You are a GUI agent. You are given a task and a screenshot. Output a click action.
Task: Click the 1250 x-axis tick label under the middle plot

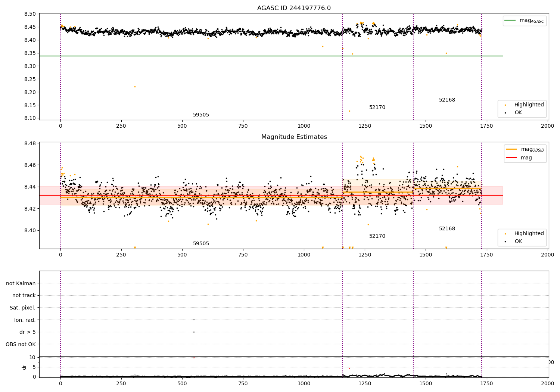coord(365,255)
